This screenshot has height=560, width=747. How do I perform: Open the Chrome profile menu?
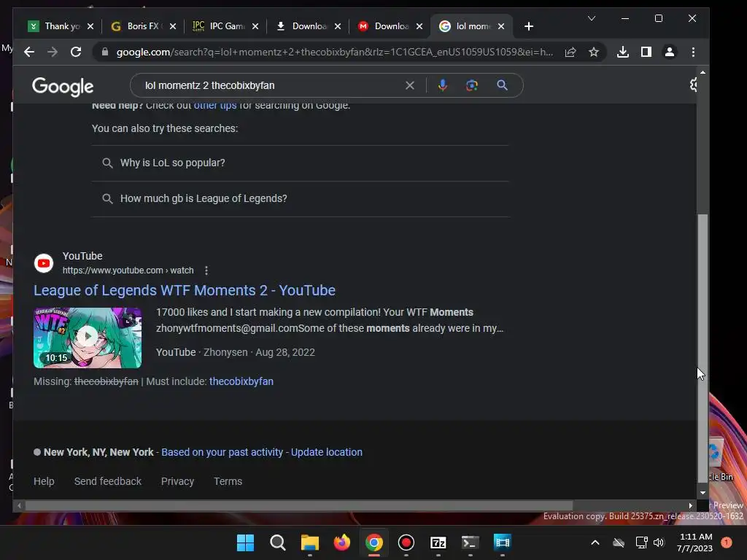pos(670,52)
